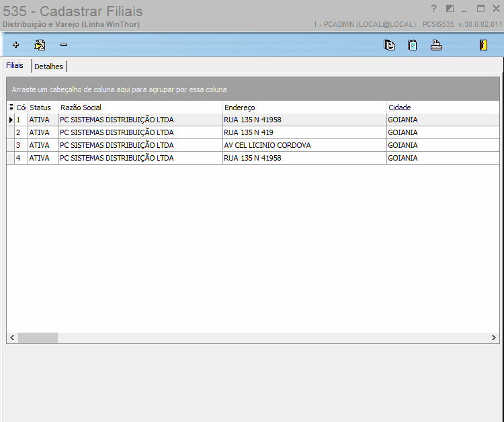Screen dimensions: 504x422
Task: Click address RUA 135 N 41958 in row 1
Action: coord(304,120)
